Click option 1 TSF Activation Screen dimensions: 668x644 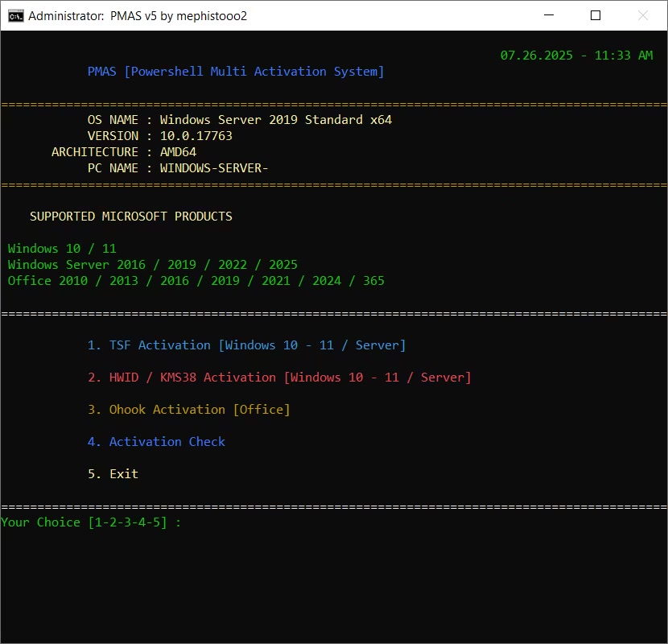(246, 345)
